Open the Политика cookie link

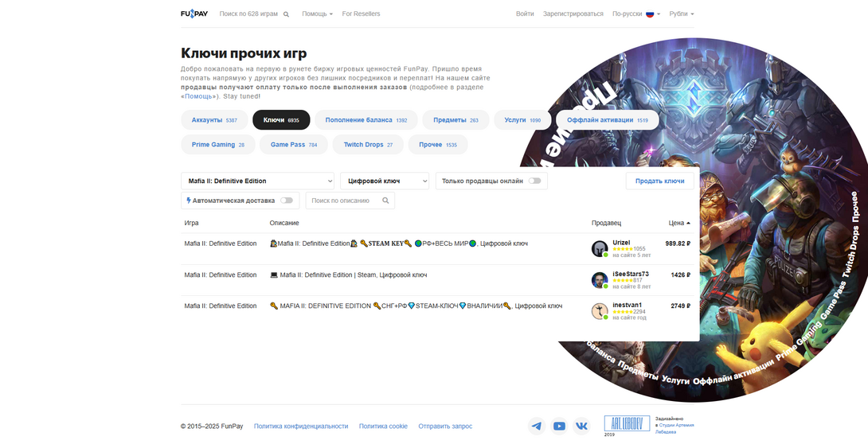pos(383,427)
